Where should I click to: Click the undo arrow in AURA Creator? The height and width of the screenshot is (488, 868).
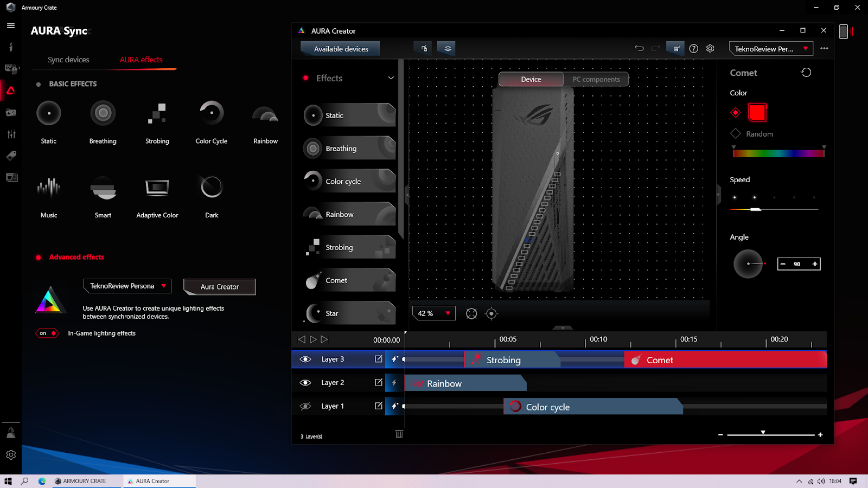(x=639, y=48)
